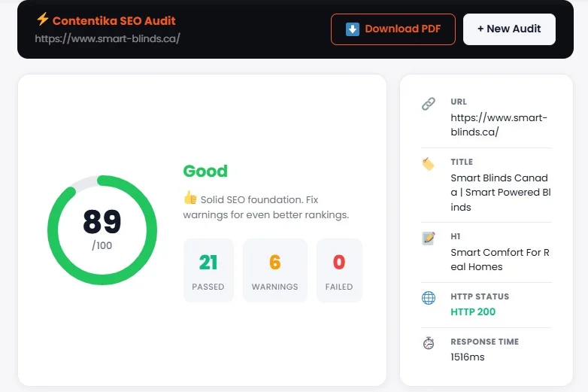Click the green circular score gauge
This screenshot has width=588, height=392.
(x=102, y=229)
